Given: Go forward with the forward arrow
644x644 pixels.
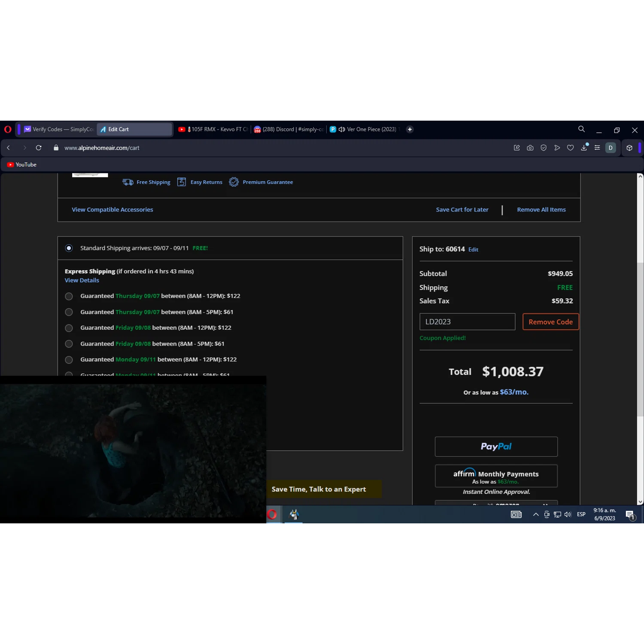Looking at the screenshot, I should (24, 148).
